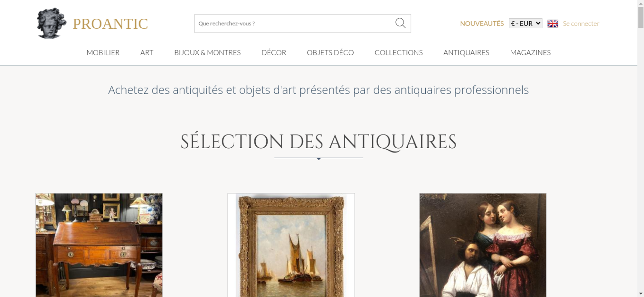Open the antique wooden desk thumbnail
This screenshot has height=297, width=644.
coord(99,245)
